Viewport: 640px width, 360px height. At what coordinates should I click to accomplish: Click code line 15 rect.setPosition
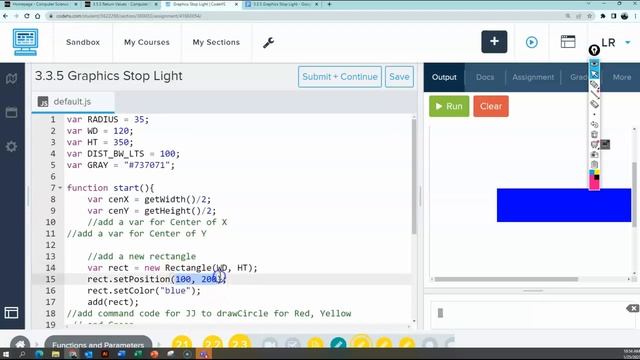point(157,279)
